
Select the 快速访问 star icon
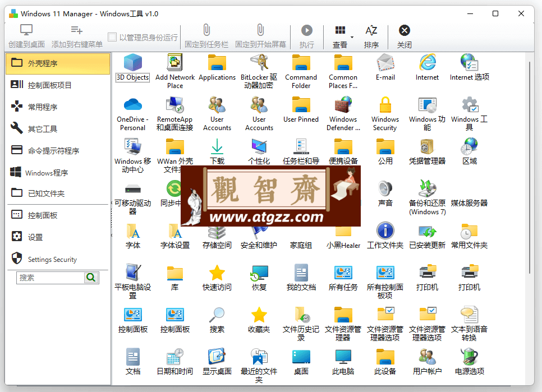click(x=217, y=273)
